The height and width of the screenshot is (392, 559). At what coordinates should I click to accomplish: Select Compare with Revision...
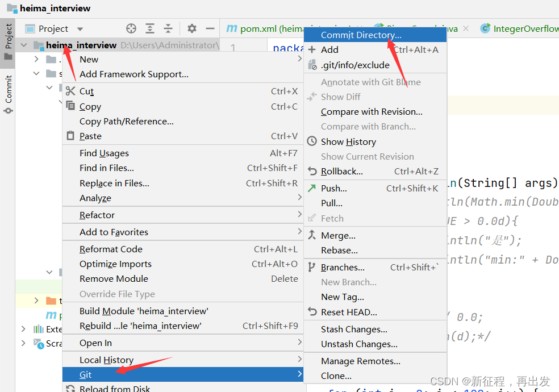click(x=376, y=111)
